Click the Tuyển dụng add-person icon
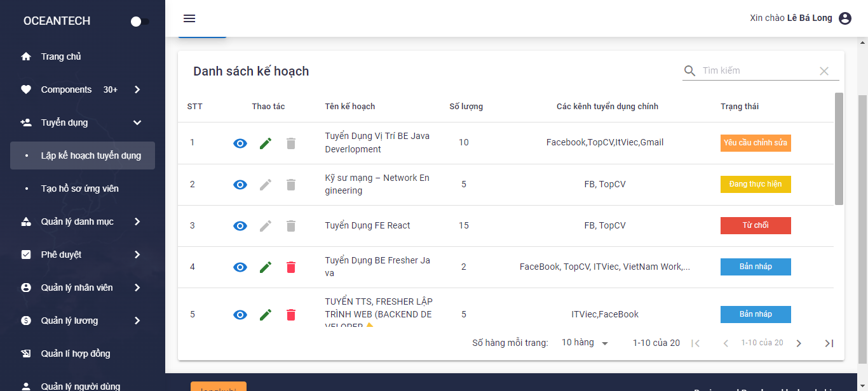 [x=26, y=123]
